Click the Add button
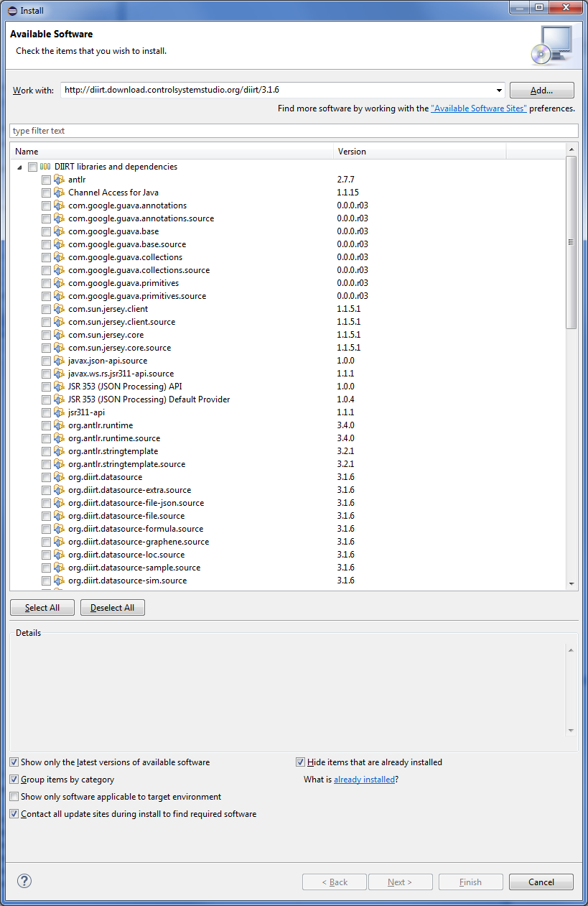 [541, 90]
